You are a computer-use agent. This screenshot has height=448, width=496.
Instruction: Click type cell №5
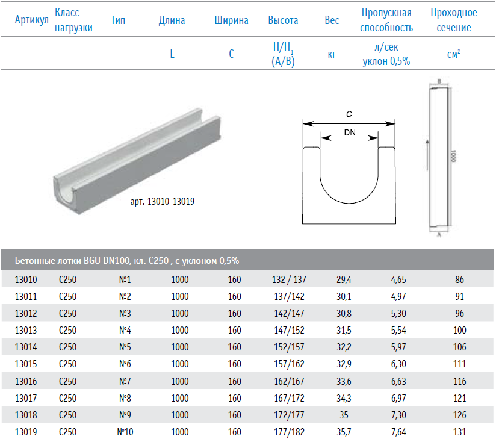125,347
